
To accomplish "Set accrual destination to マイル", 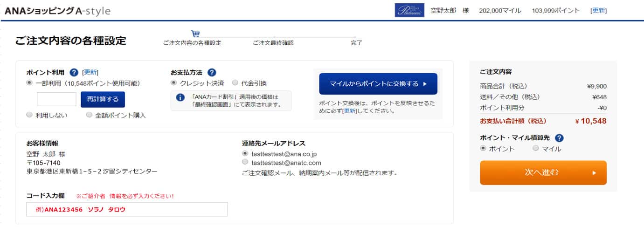I will [535, 149].
